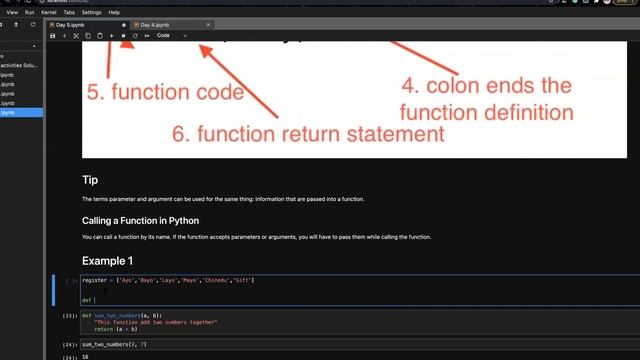Click the unsaved dot on Day 5.ipynb tab
Screen dimensions: 640x360
pos(124,25)
